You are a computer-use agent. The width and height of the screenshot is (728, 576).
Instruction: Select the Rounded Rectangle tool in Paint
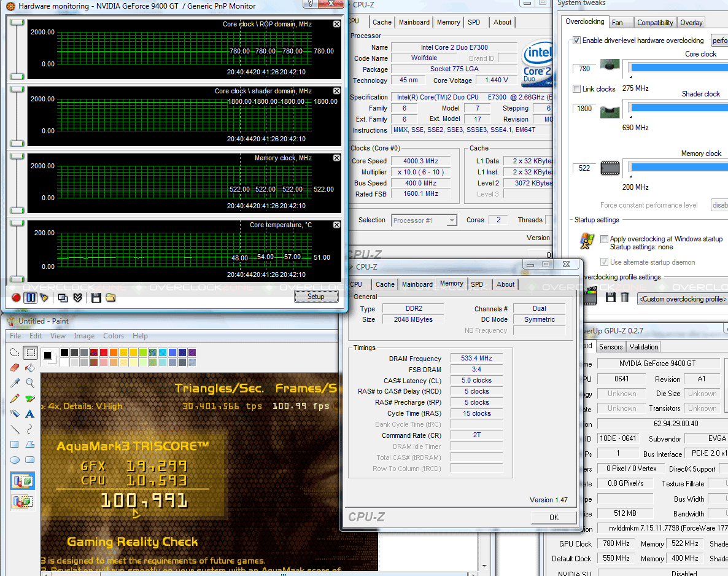point(30,460)
